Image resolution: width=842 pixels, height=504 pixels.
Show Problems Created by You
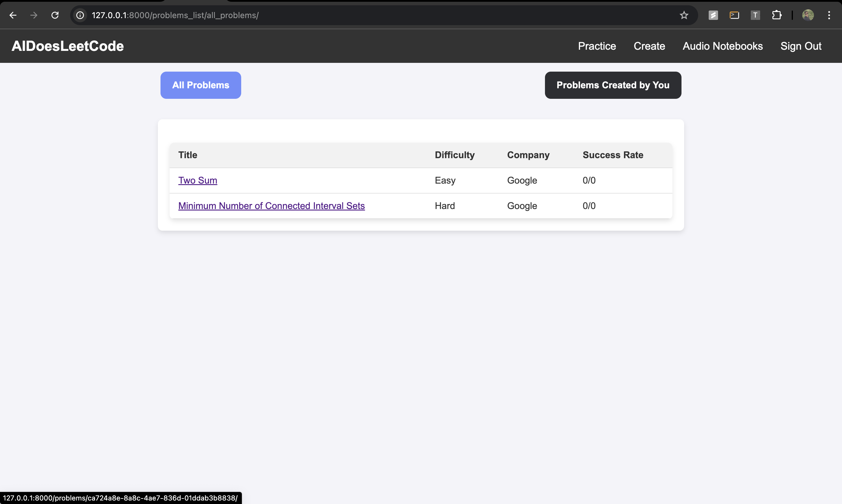(x=613, y=85)
